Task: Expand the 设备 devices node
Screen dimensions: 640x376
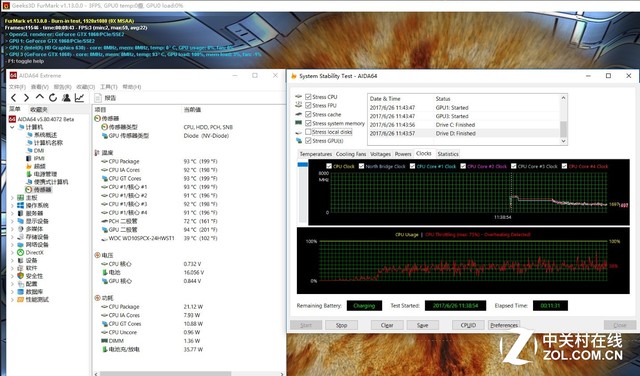Action: coord(12,260)
